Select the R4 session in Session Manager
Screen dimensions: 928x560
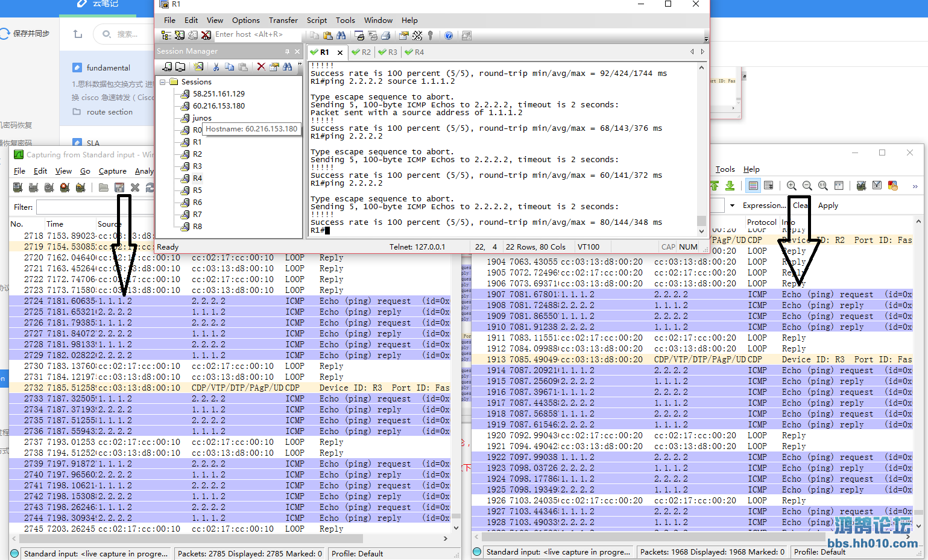197,178
